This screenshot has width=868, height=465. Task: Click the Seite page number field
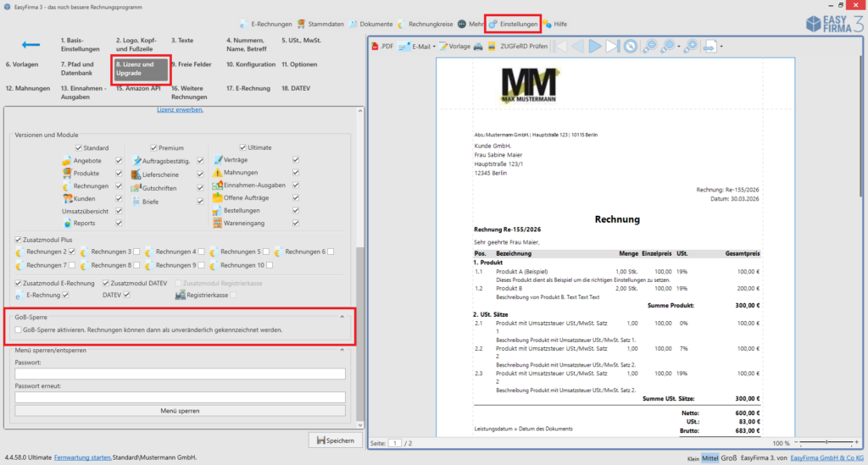395,444
